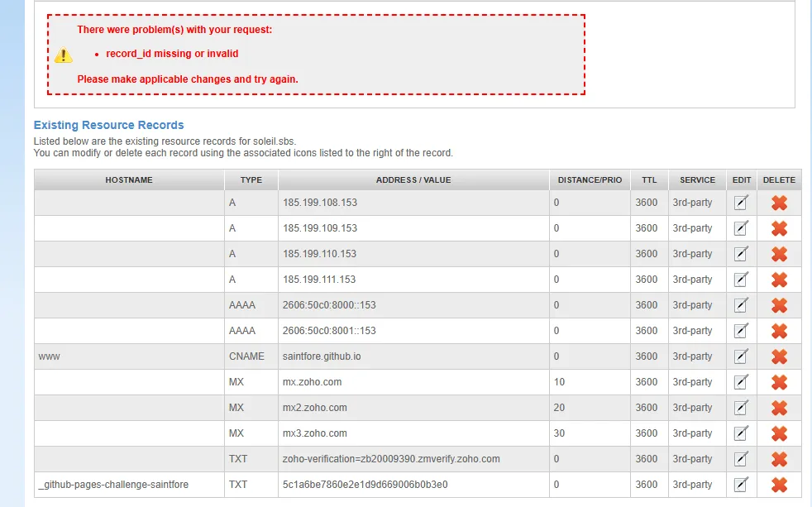Delete the mx2.zoho.com MX record
Image resolution: width=812 pixels, height=507 pixels.
click(779, 408)
